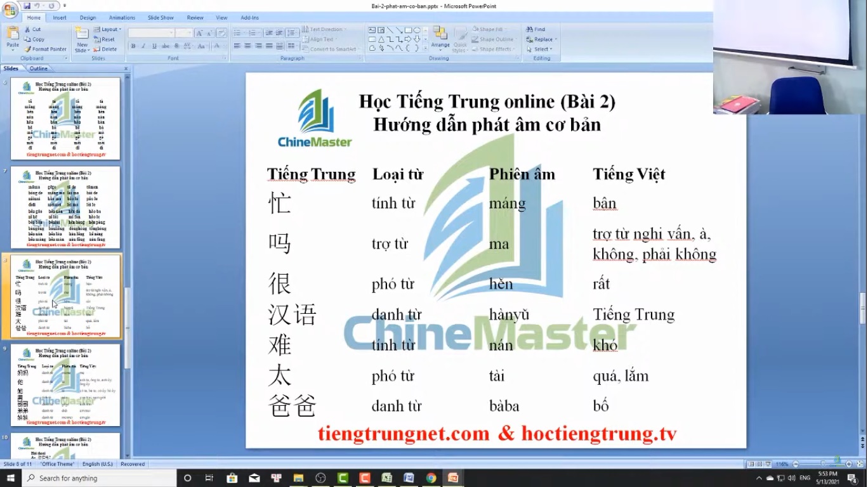Close the slides pane
Screen dimensions: 868x487
click(x=126, y=68)
